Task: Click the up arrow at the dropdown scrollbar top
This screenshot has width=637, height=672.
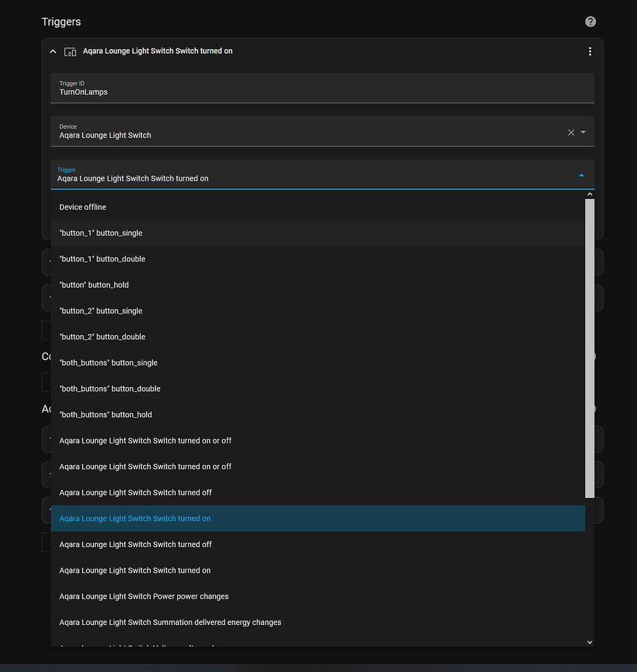Action: point(589,194)
